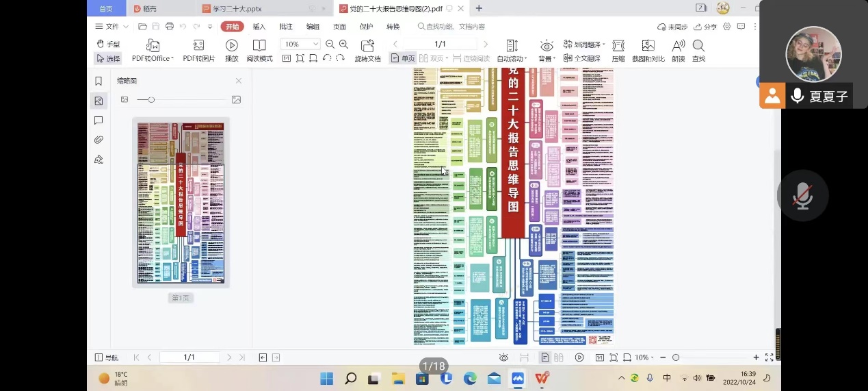Select the Hand tool (手型)
Screen dimensions: 868x391
(108, 44)
